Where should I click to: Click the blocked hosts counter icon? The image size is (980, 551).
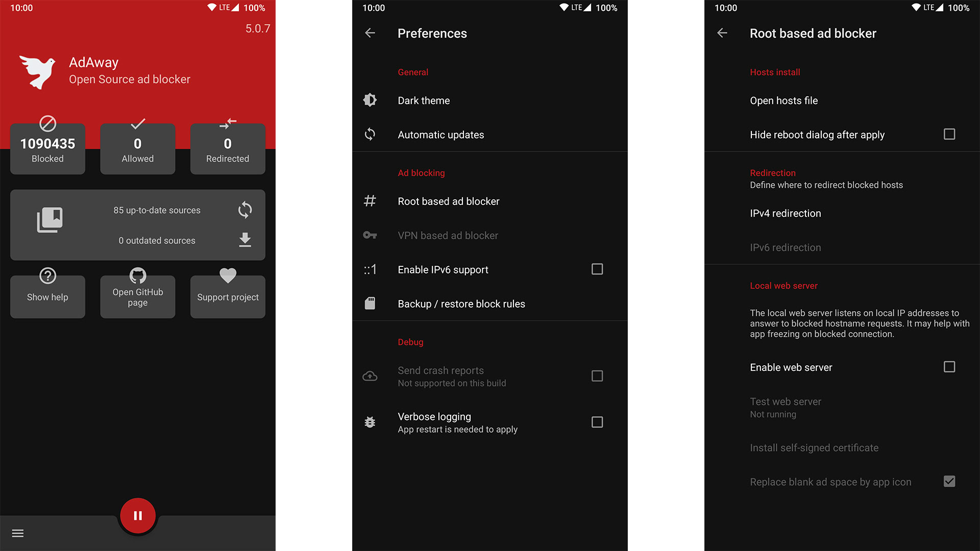[x=48, y=122]
